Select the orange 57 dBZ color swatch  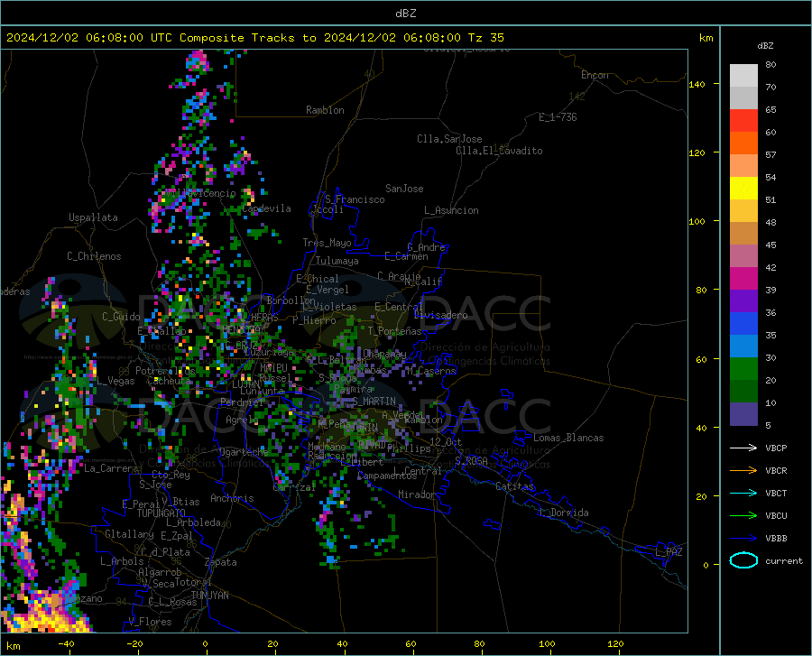tap(743, 143)
